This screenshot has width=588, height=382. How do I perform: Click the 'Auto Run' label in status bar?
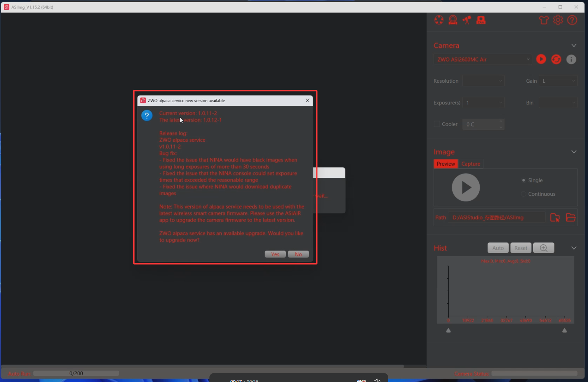click(x=19, y=374)
